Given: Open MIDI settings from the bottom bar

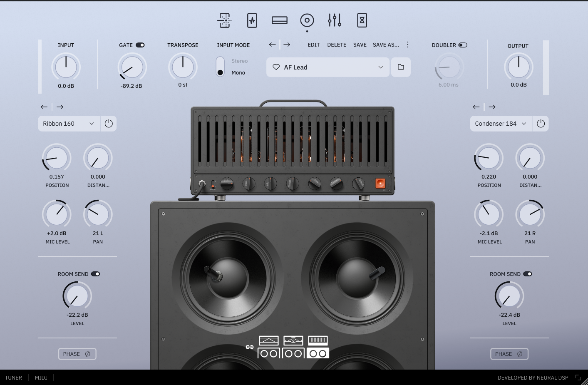Looking at the screenshot, I should point(41,378).
